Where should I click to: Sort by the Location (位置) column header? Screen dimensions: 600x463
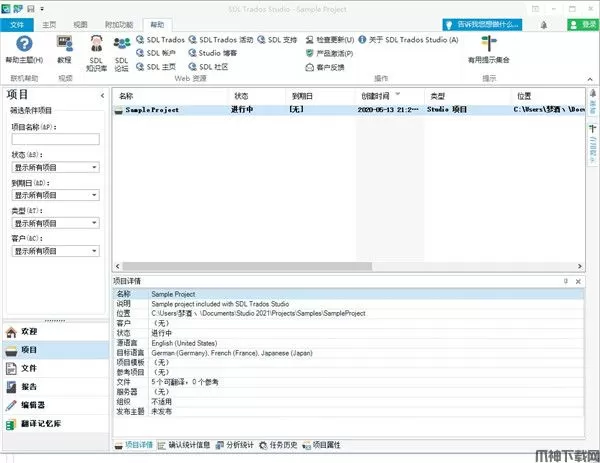coord(548,96)
